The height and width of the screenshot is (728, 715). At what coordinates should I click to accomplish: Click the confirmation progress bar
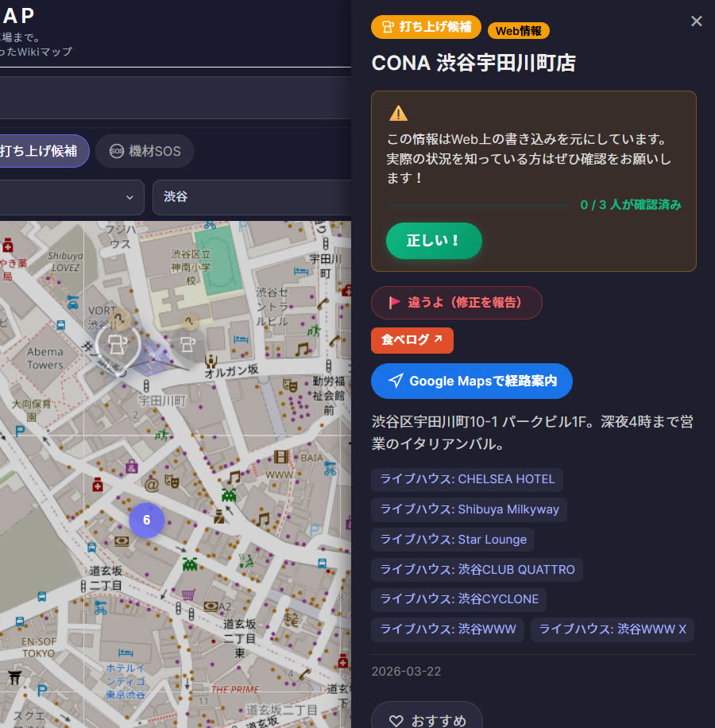pos(478,205)
